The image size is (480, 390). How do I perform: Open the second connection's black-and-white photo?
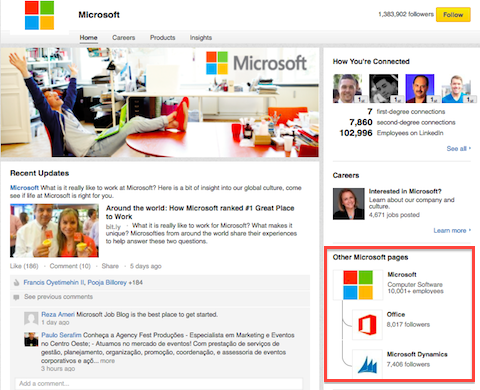pos(383,88)
